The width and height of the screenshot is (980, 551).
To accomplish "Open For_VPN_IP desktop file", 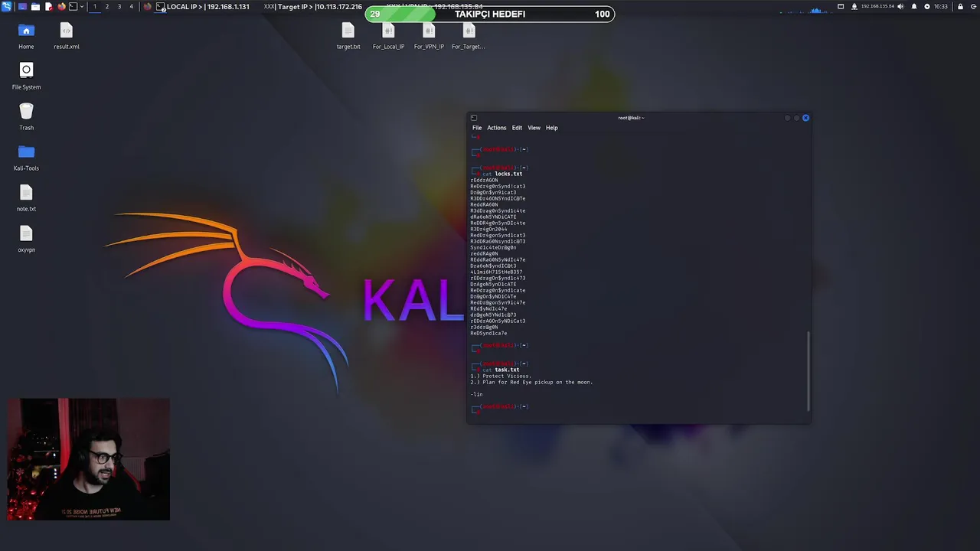I will pos(429,35).
